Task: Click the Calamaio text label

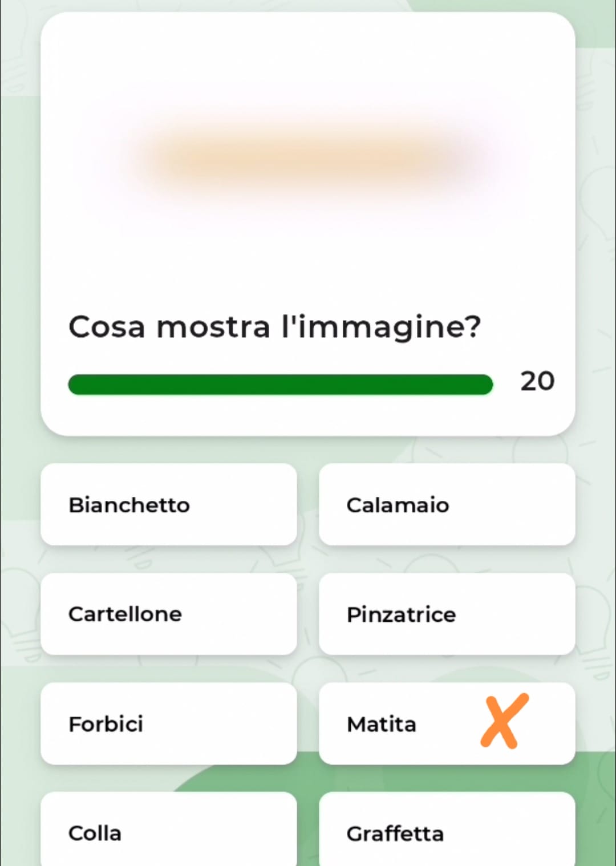Action: [398, 505]
